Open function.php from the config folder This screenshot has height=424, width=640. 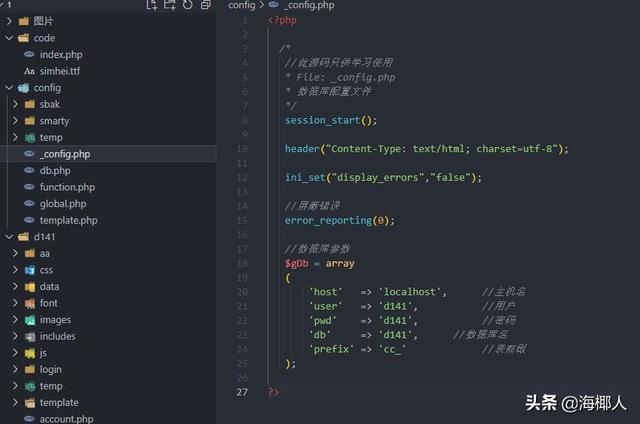(67, 187)
